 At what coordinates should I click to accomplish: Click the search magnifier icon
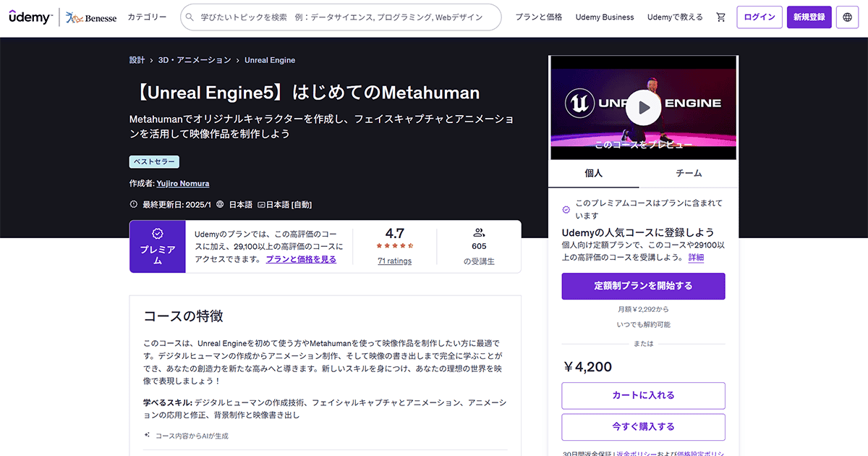pyautogui.click(x=190, y=17)
